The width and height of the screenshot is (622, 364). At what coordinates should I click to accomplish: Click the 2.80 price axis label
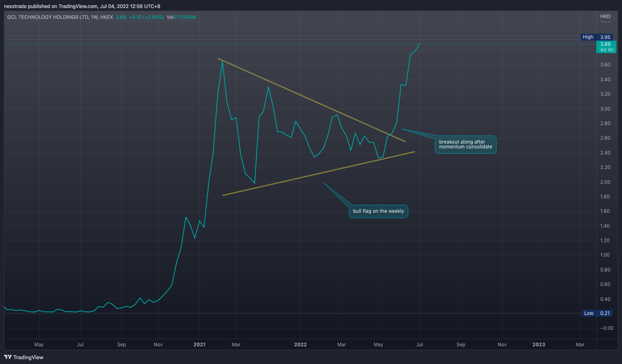click(605, 123)
